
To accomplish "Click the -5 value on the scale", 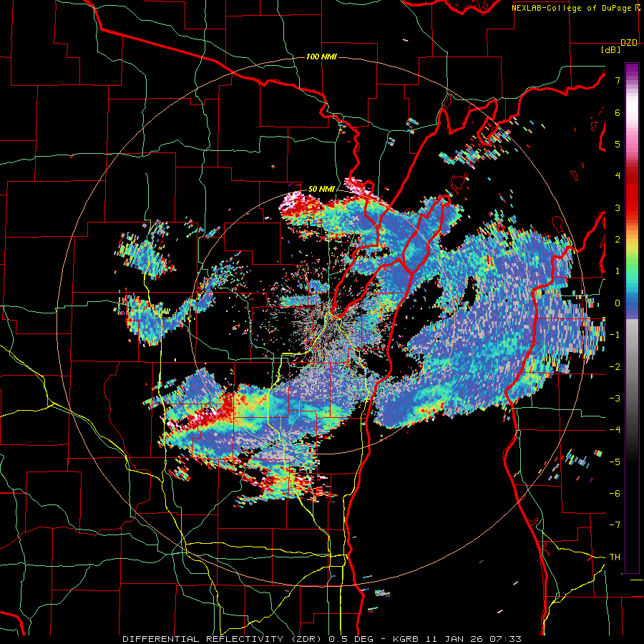I will [x=615, y=462].
